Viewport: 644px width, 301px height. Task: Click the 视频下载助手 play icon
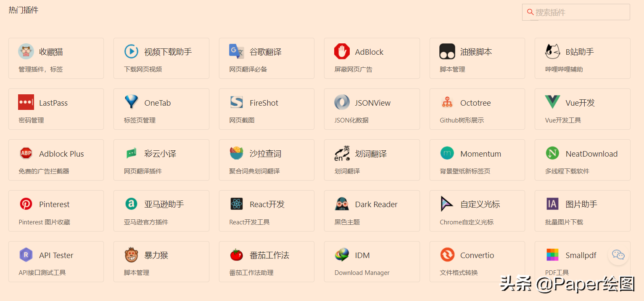(132, 52)
